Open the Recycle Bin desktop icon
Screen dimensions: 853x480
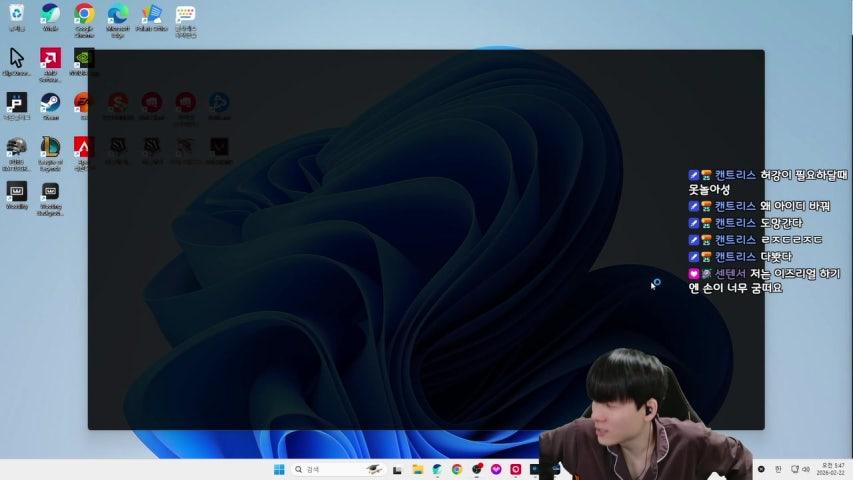(17, 14)
